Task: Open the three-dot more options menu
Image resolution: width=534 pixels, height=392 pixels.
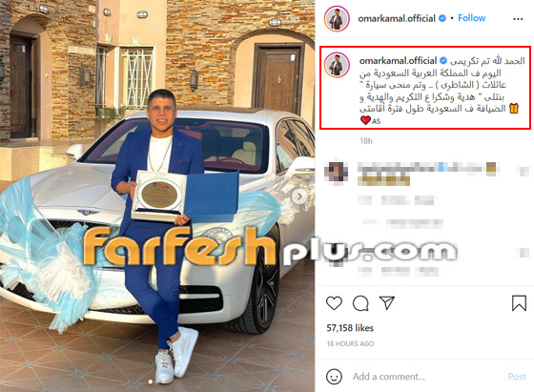Action: pyautogui.click(x=518, y=19)
